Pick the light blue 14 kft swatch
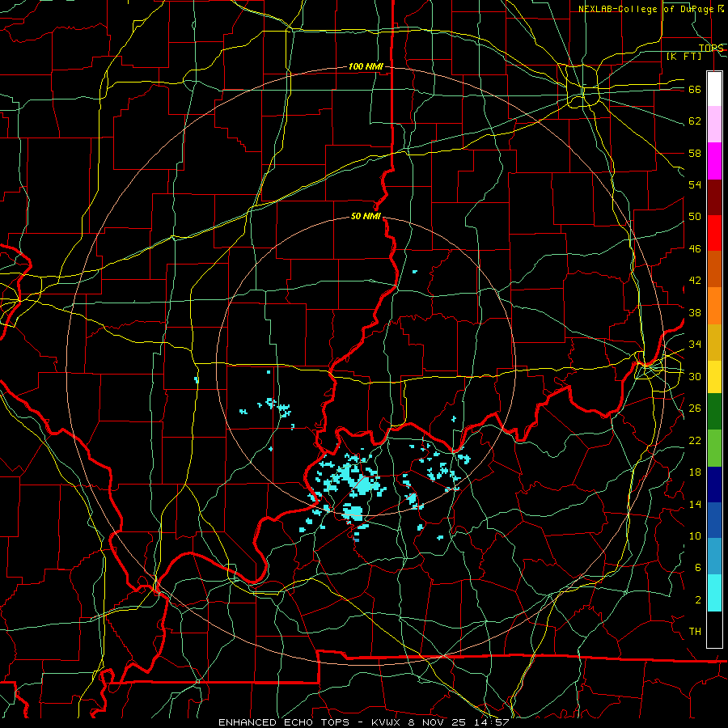Screen dimensions: 728x728 pos(714,556)
